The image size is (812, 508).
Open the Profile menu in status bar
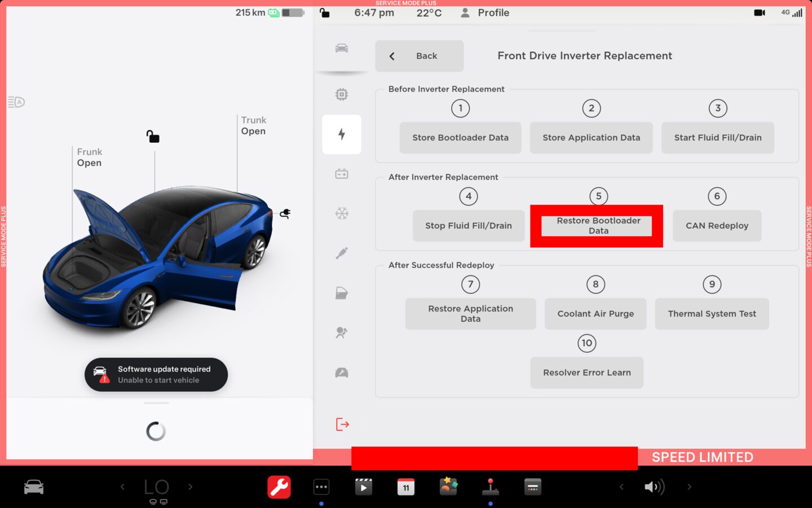pos(485,13)
